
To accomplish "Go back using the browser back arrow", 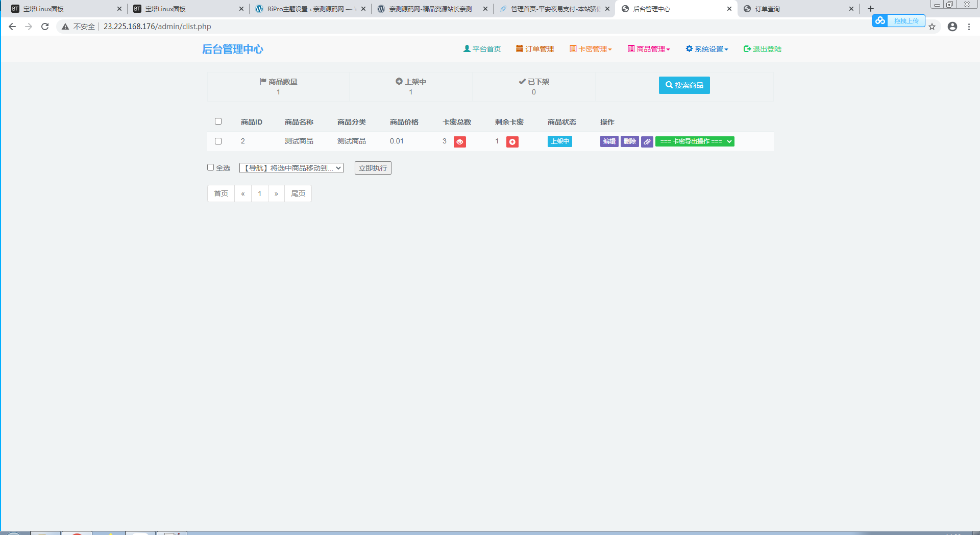I will click(x=12, y=27).
